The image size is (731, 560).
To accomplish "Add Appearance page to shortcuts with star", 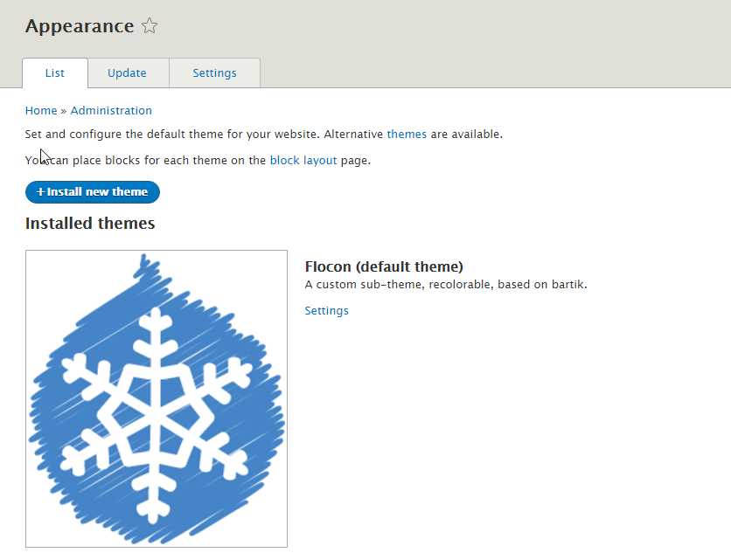I will (x=150, y=25).
